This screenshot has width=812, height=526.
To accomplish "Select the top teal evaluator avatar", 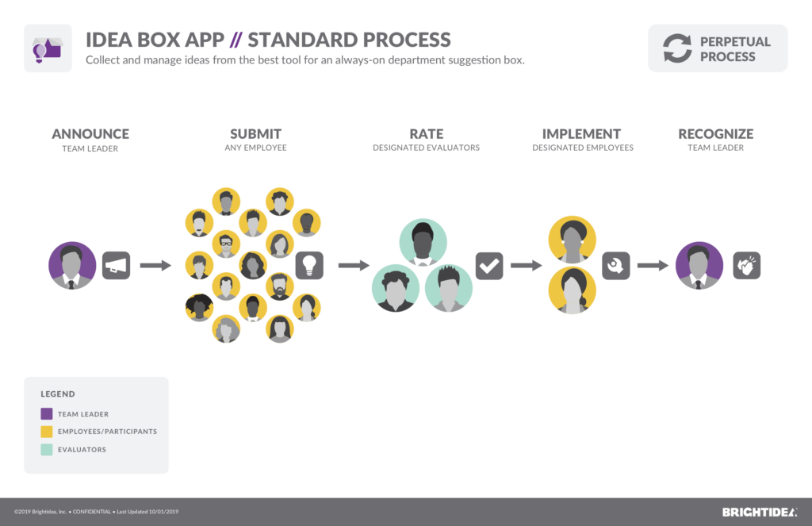I will [423, 242].
